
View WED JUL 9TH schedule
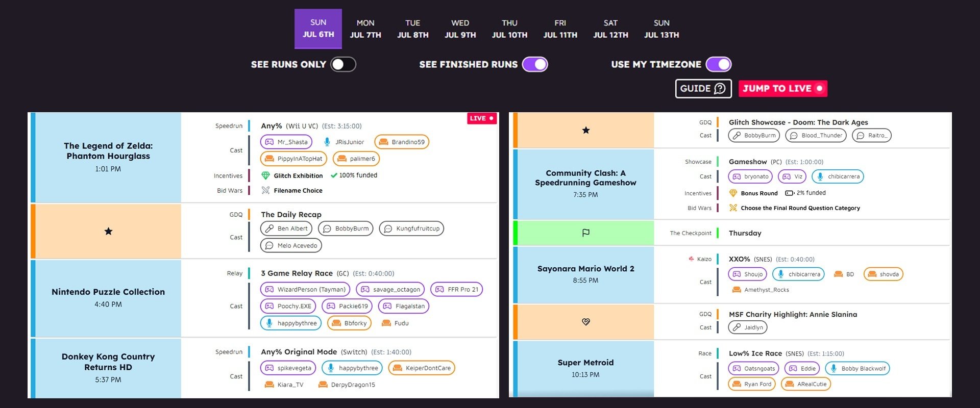460,29
